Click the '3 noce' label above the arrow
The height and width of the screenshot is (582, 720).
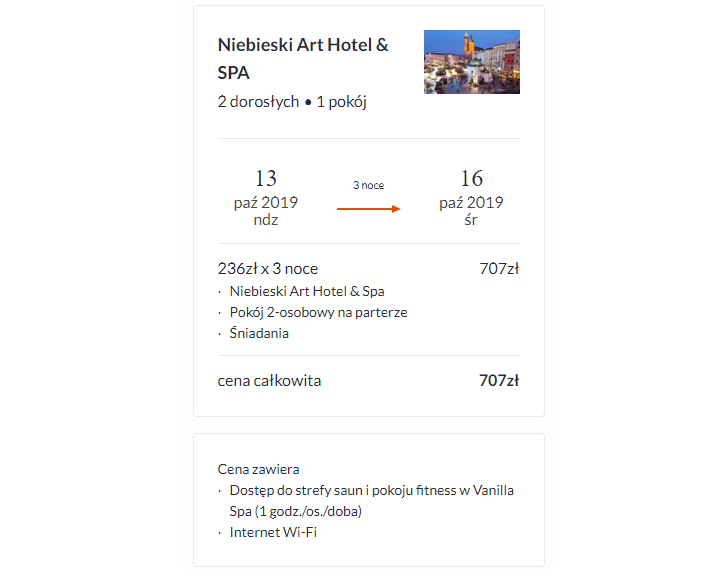coord(368,185)
